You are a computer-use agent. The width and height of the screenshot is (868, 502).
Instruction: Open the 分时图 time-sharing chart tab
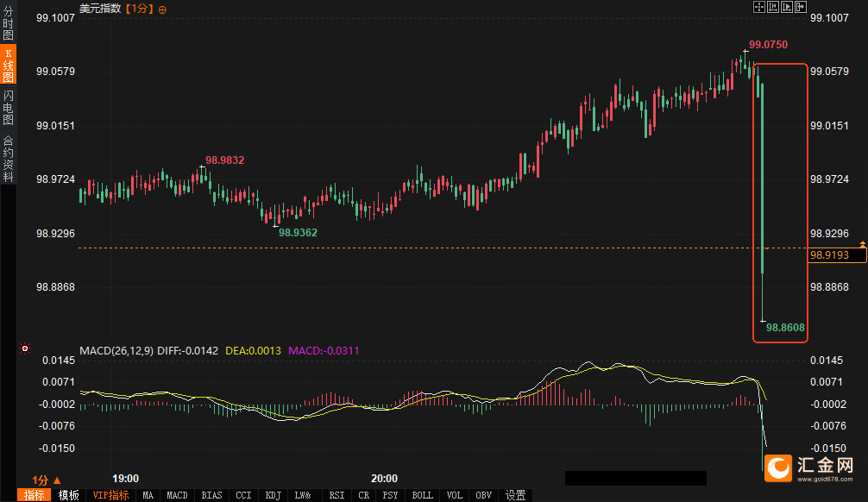(8, 22)
